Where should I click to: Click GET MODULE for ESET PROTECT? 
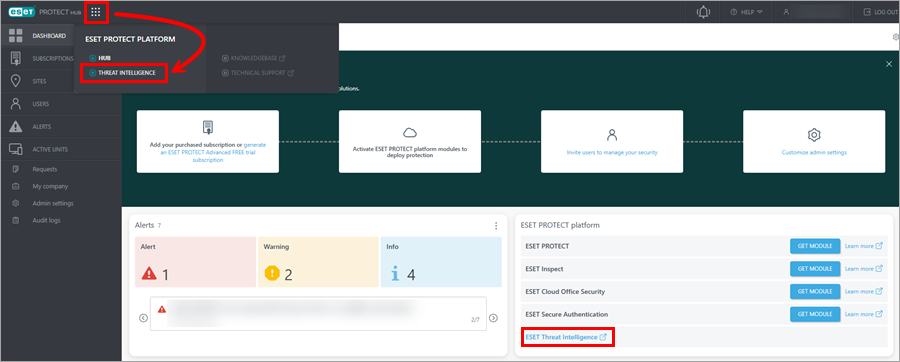[815, 246]
